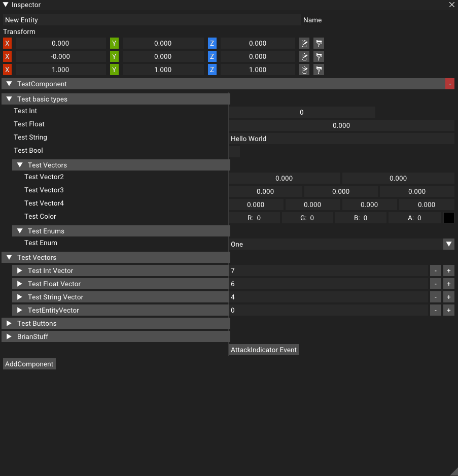Remove an element from Test Float Vector

click(436, 284)
